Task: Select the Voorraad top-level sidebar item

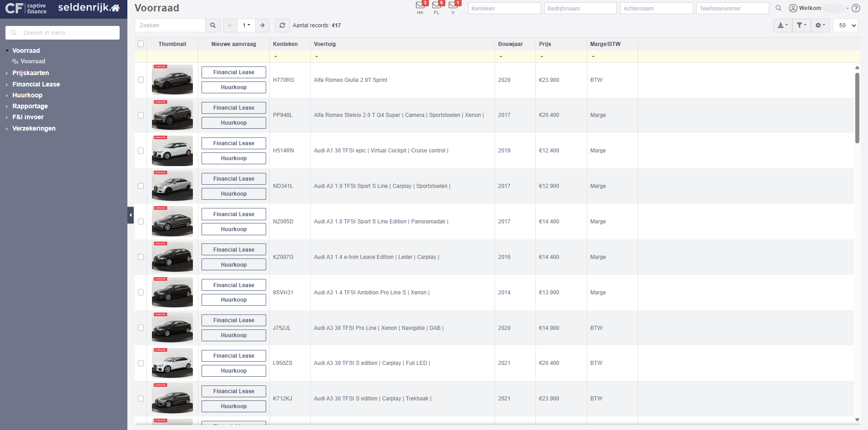Action: click(26, 51)
